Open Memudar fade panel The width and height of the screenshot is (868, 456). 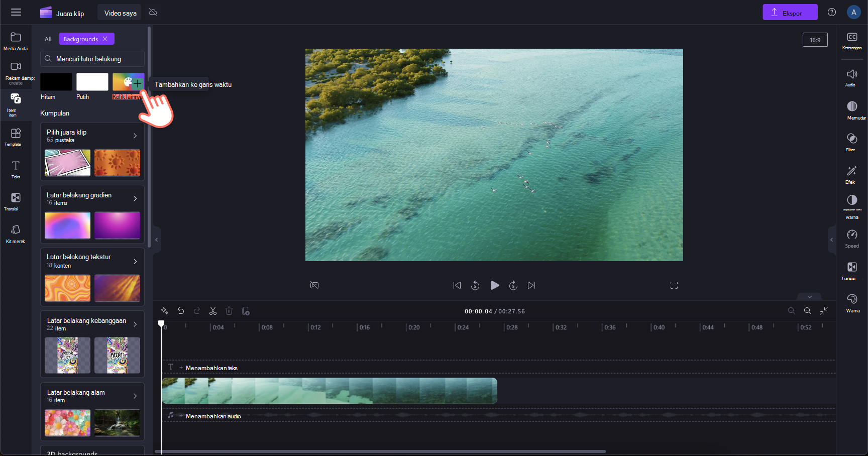click(x=852, y=110)
